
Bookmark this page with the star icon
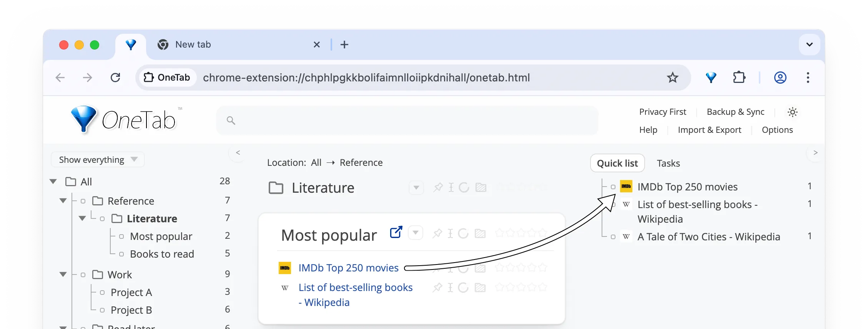pyautogui.click(x=672, y=78)
